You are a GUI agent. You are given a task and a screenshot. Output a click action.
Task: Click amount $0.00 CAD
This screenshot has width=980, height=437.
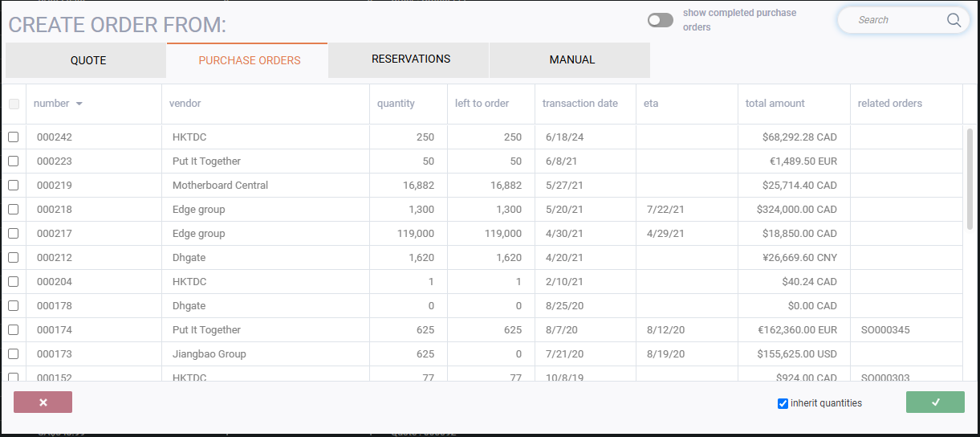point(812,306)
